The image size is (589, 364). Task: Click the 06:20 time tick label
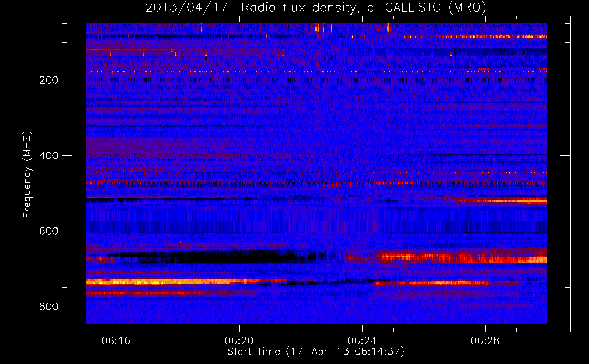239,341
